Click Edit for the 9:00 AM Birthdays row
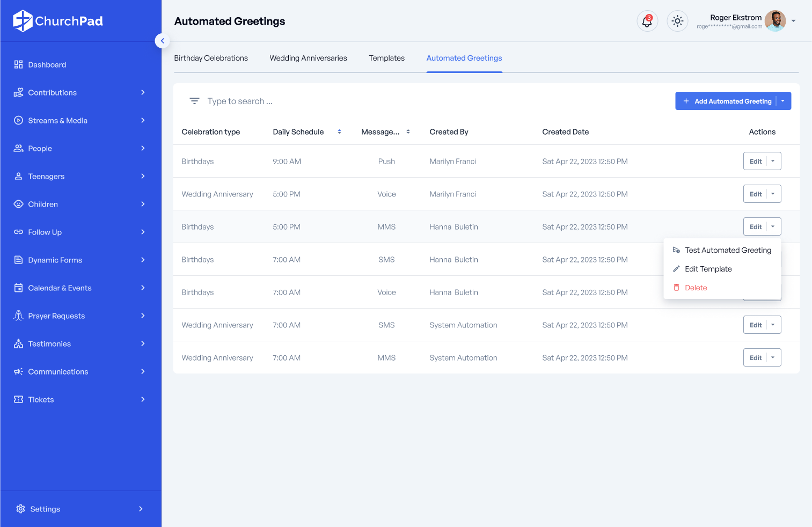Screen dimensions: 812x527 (755, 162)
